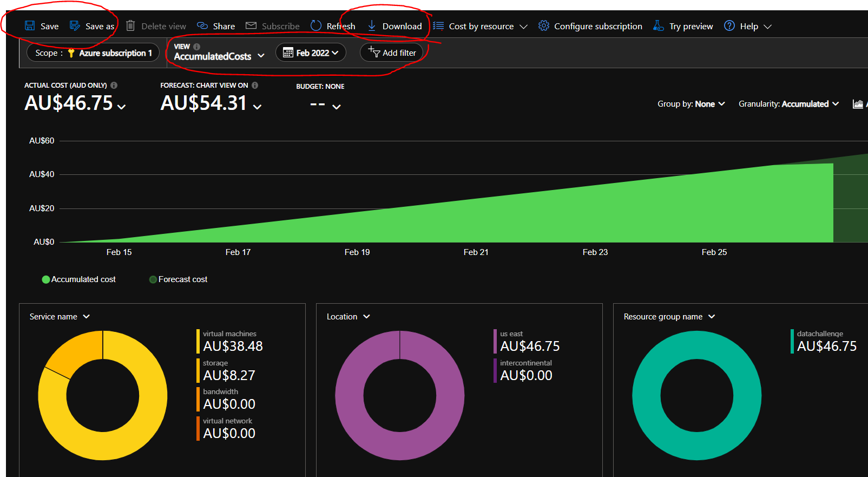Image resolution: width=868 pixels, height=477 pixels.
Task: Click the calendar icon in Feb 2022 pill
Action: pyautogui.click(x=288, y=53)
